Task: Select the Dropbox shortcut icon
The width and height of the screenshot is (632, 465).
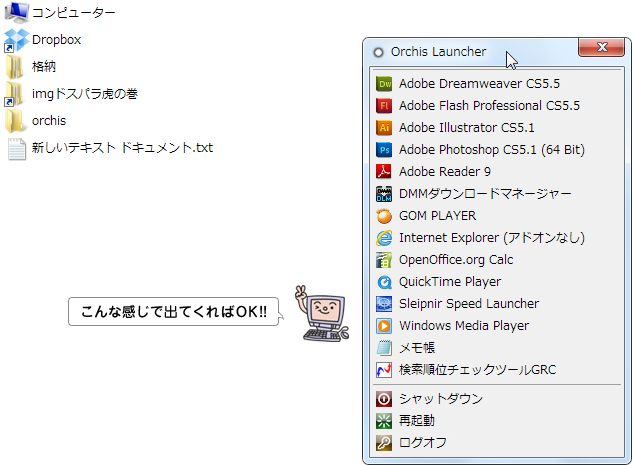Action: click(16, 40)
